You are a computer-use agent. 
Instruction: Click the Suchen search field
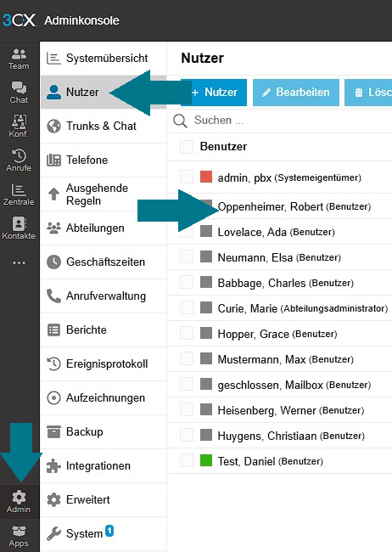282,120
